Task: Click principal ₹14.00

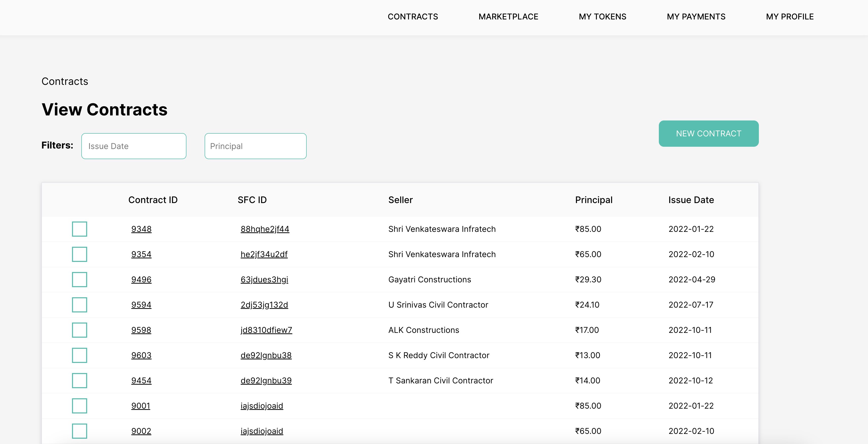Action: coord(587,380)
